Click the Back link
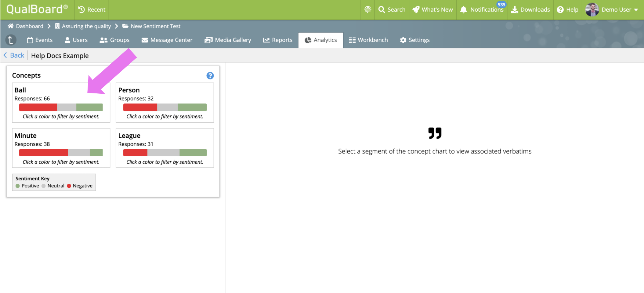 pyautogui.click(x=14, y=55)
